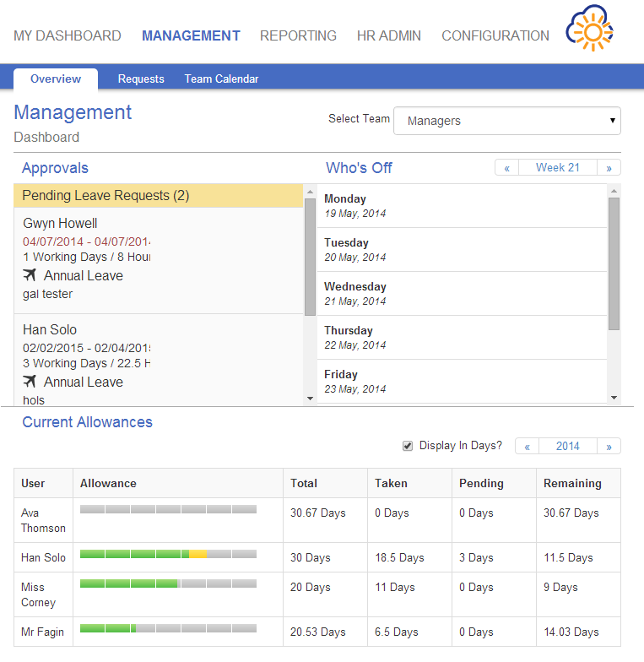Open the Reporting menu

pos(298,35)
